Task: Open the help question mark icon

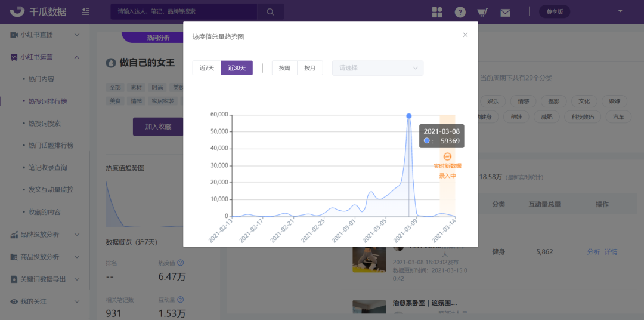Action: tap(460, 12)
